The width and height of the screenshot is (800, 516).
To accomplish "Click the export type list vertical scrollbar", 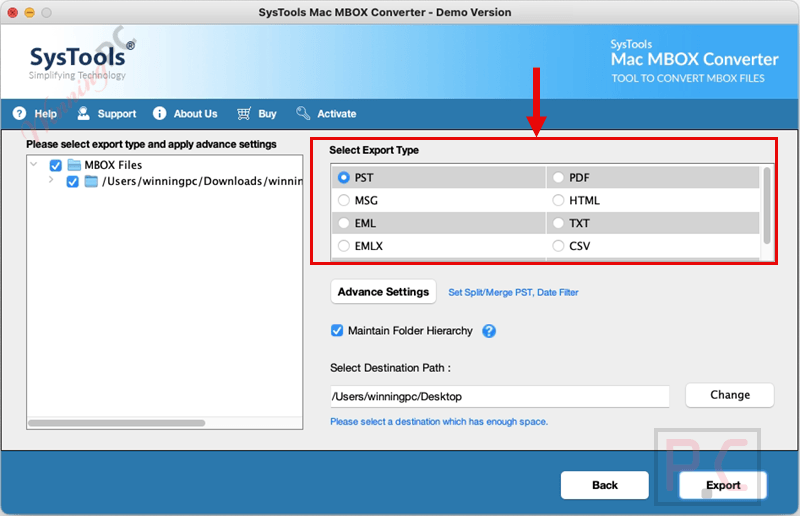I will 766,206.
